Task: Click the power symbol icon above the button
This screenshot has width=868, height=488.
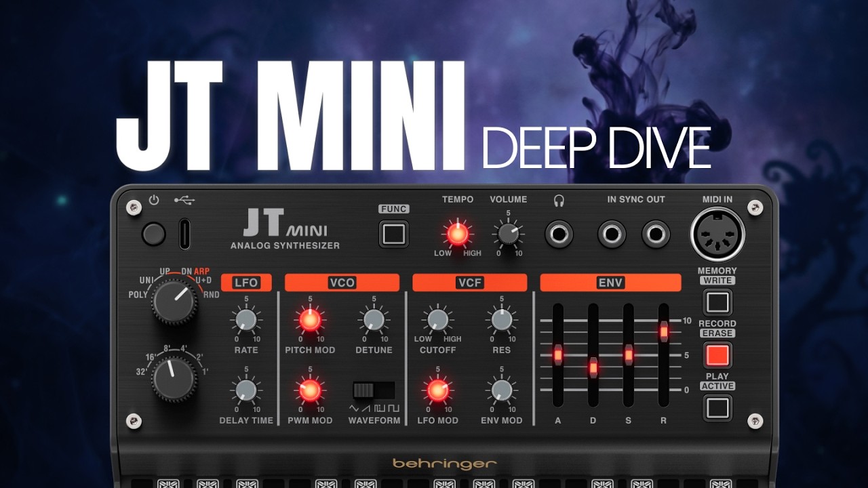Action: click(154, 200)
